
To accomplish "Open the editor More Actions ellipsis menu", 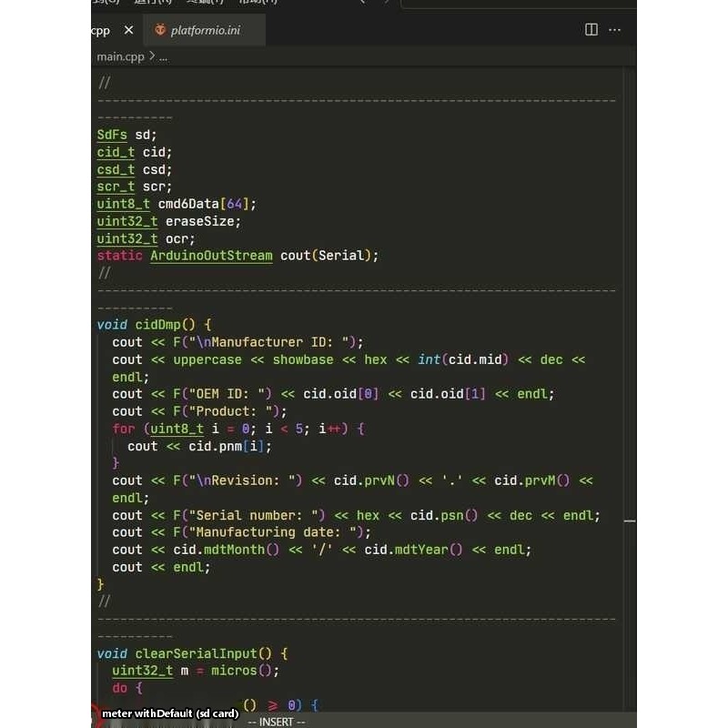I will coord(615,30).
